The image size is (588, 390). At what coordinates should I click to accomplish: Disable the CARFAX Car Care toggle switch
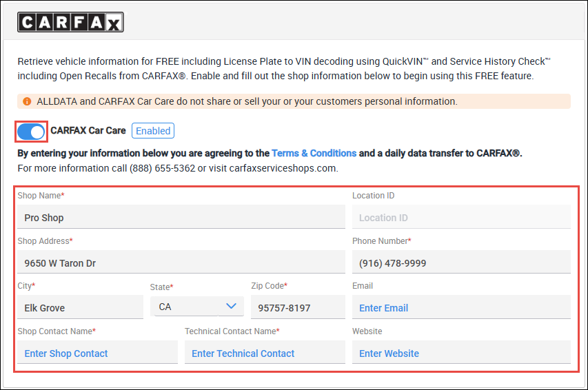[x=31, y=131]
